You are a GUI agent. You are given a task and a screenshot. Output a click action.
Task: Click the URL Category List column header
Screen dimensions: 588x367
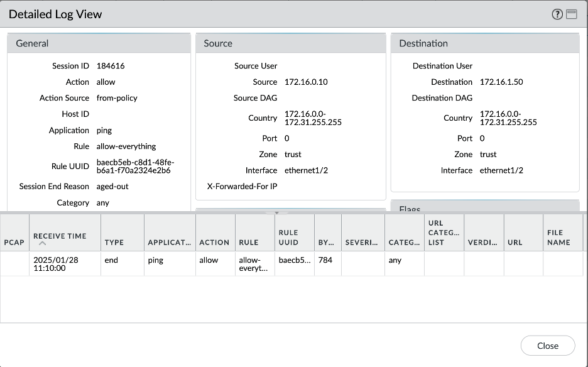click(444, 233)
